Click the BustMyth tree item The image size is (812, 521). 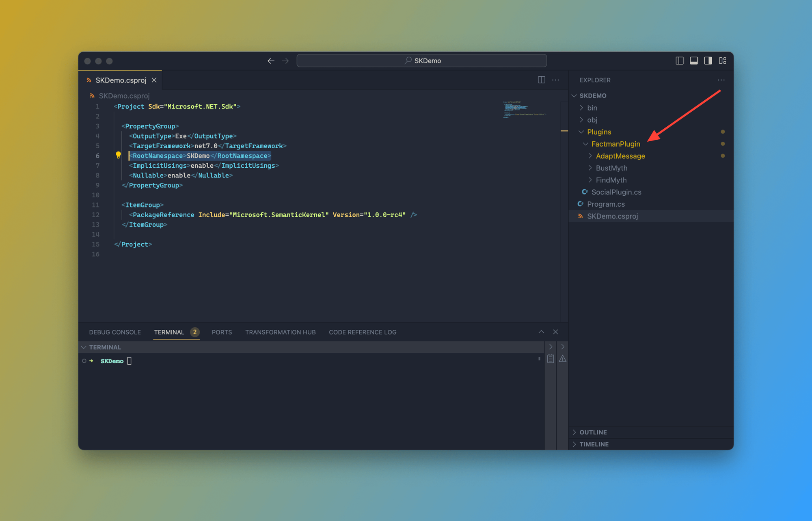[612, 168]
